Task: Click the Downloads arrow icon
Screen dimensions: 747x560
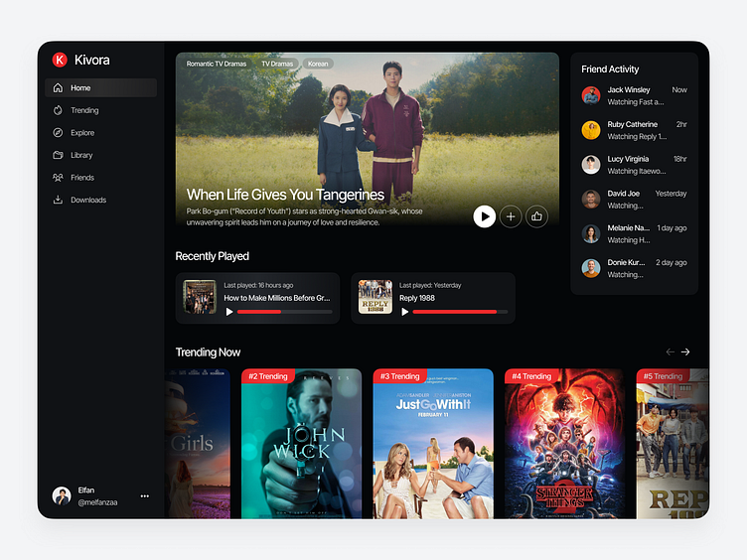Action: 58,200
